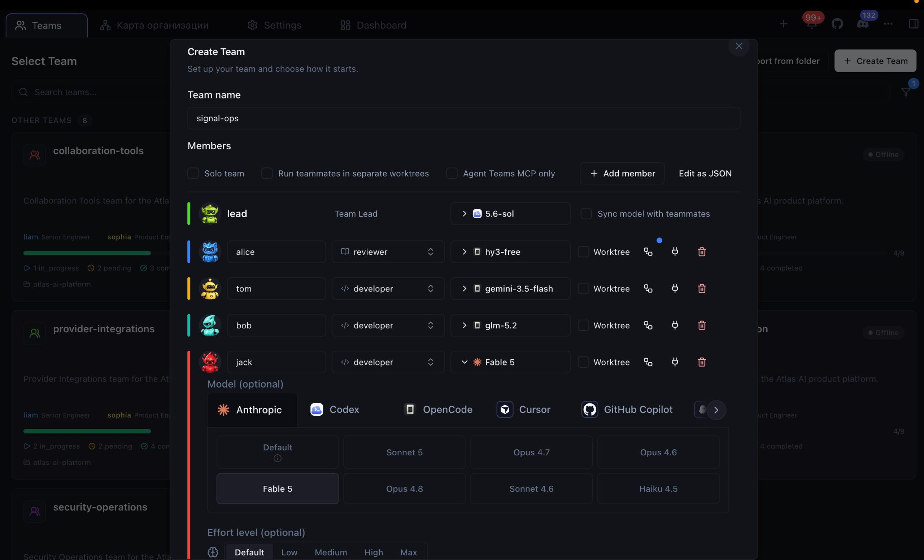Check the Worktree box for tom
Viewport: 924px width, 560px height.
coord(583,288)
